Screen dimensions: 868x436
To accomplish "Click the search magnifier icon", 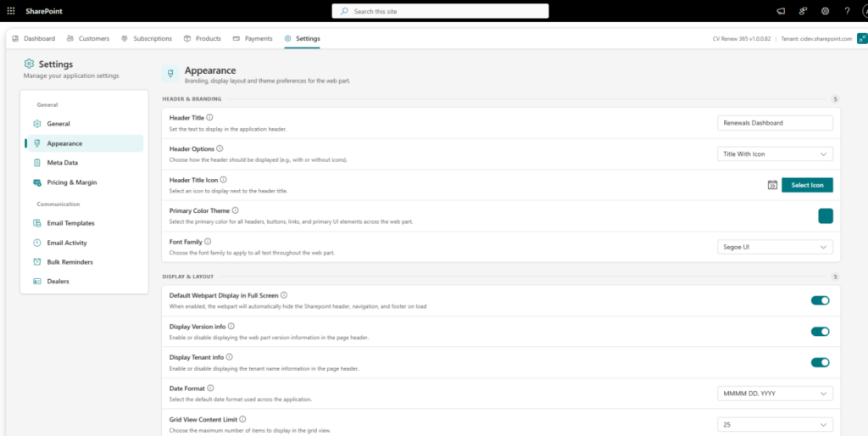I will point(344,11).
